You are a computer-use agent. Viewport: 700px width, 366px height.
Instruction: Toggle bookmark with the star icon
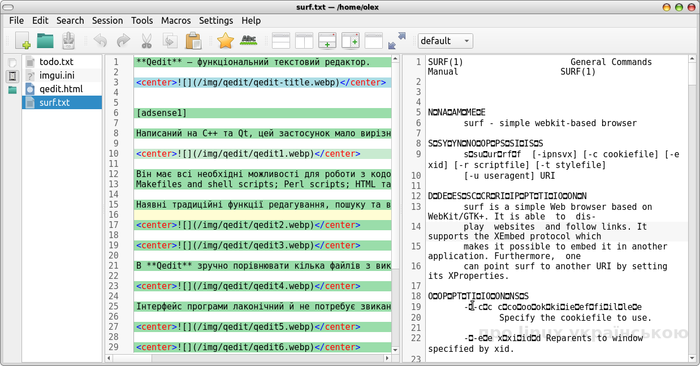[225, 41]
